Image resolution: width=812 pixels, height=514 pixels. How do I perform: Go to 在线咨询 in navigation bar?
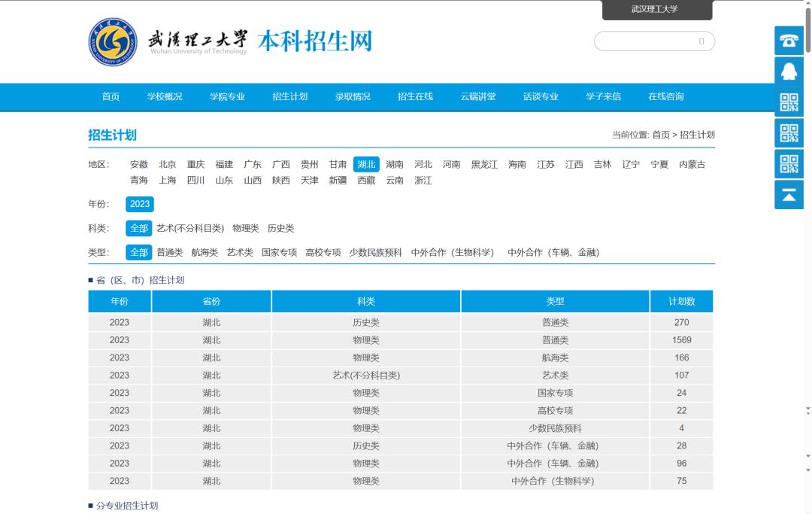666,97
